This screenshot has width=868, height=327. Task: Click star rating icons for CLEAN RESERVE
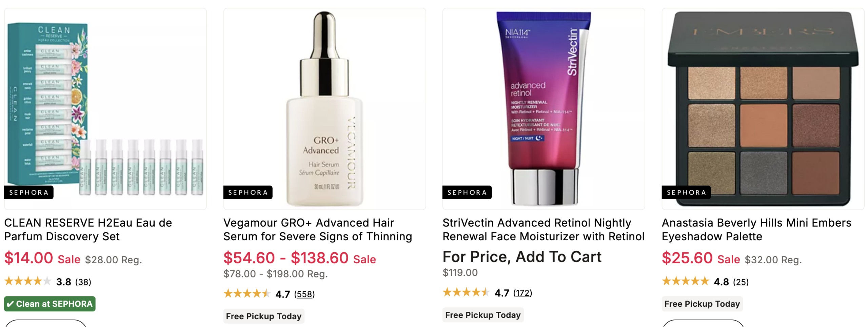[x=28, y=281]
